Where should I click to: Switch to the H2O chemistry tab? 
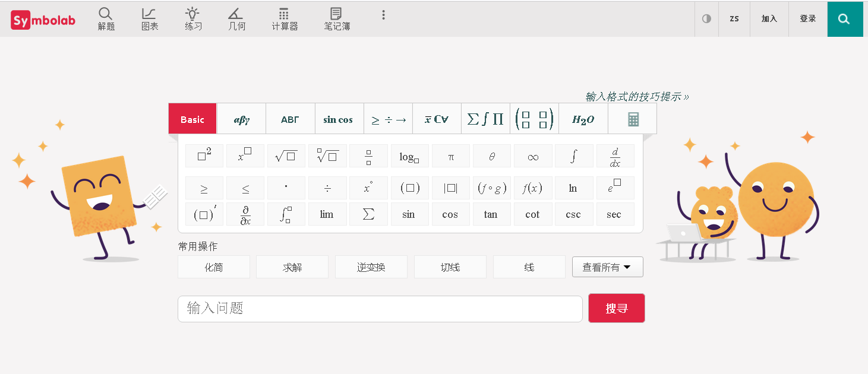[583, 119]
